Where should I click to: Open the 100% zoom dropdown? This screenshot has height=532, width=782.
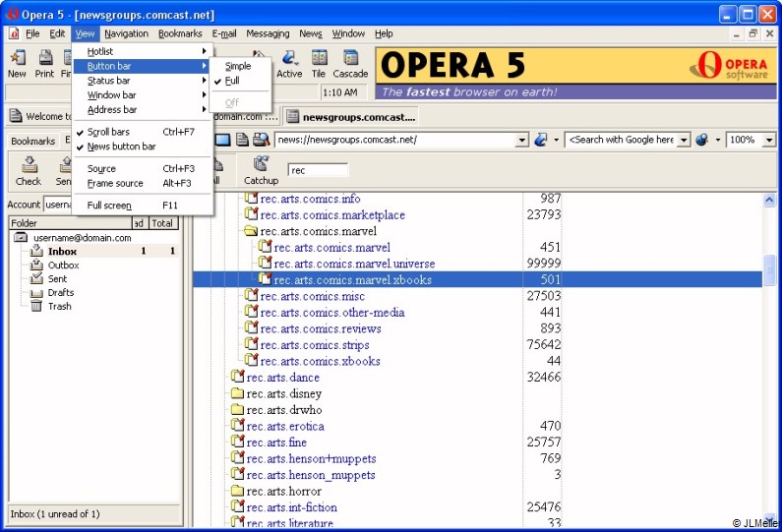[x=769, y=140]
